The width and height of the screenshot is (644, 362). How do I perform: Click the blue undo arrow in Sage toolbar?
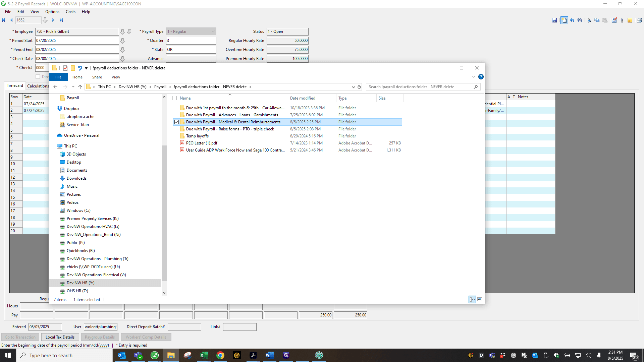point(572,20)
